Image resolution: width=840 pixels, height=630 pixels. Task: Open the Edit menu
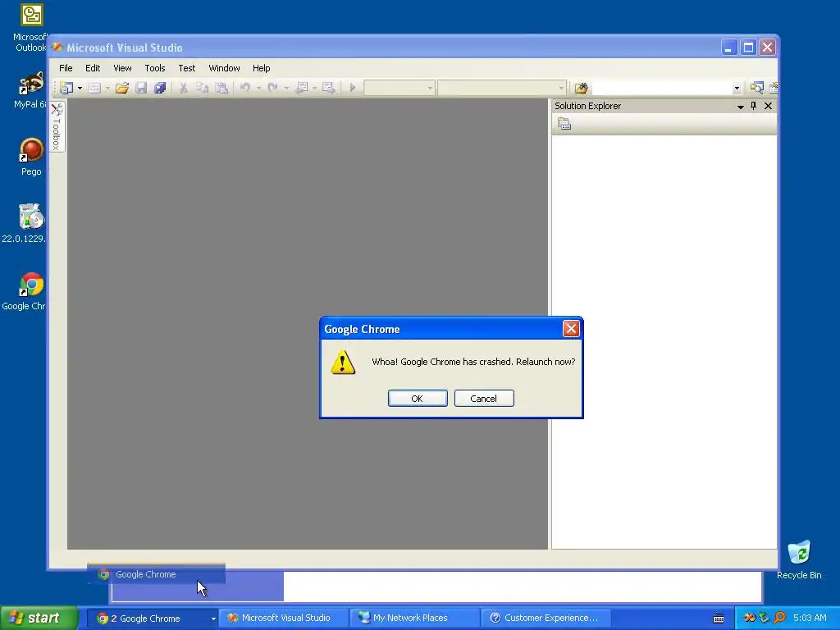point(93,68)
